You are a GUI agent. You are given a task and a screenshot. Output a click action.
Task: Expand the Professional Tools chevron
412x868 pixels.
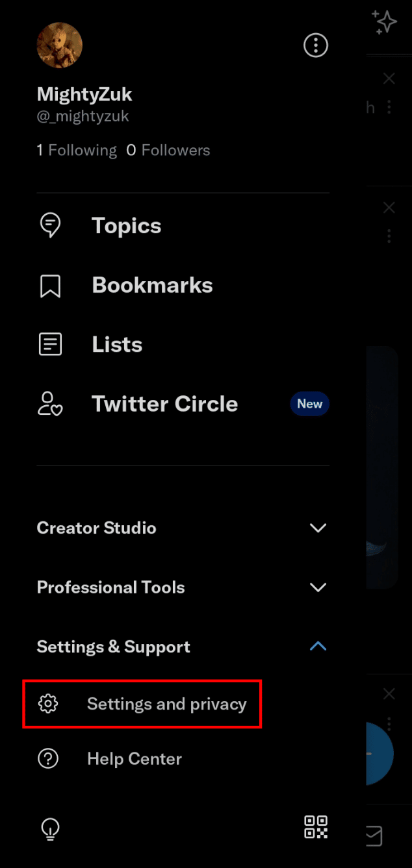(318, 588)
